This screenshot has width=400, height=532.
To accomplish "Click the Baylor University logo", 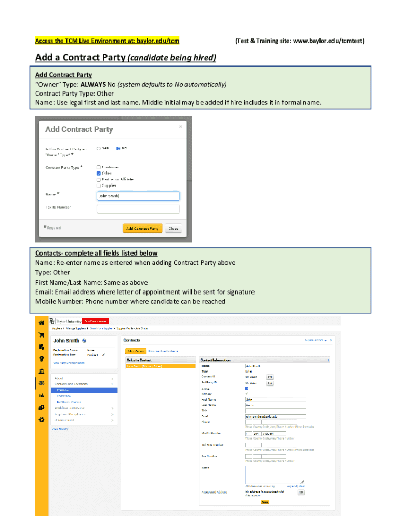I will (65, 321).
